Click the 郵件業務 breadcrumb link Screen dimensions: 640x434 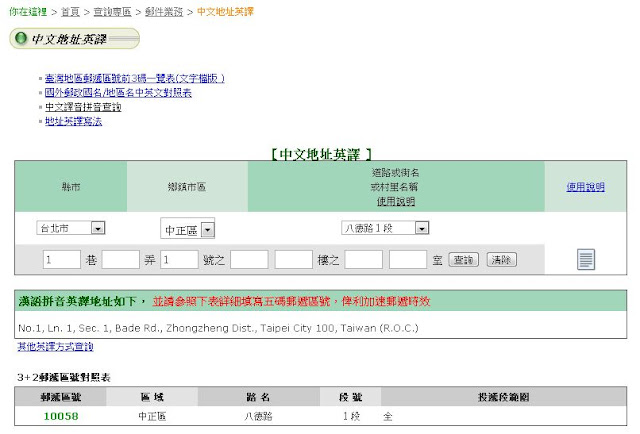[164, 12]
